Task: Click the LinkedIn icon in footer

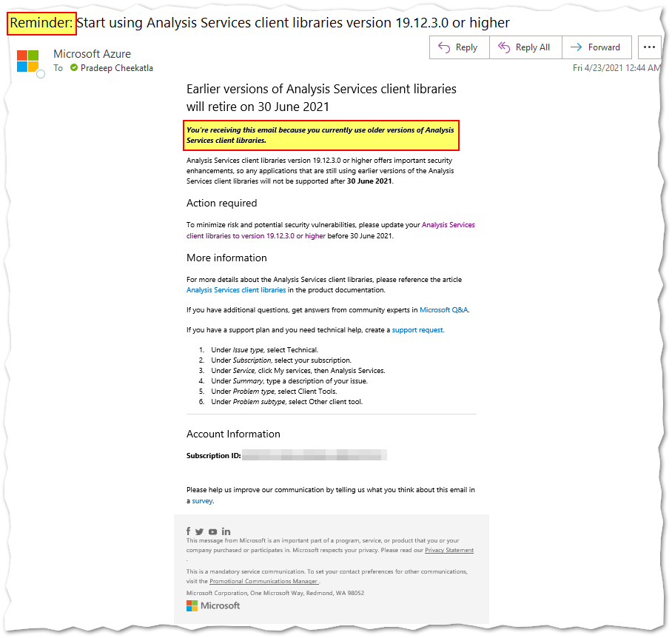Action: pos(226,531)
